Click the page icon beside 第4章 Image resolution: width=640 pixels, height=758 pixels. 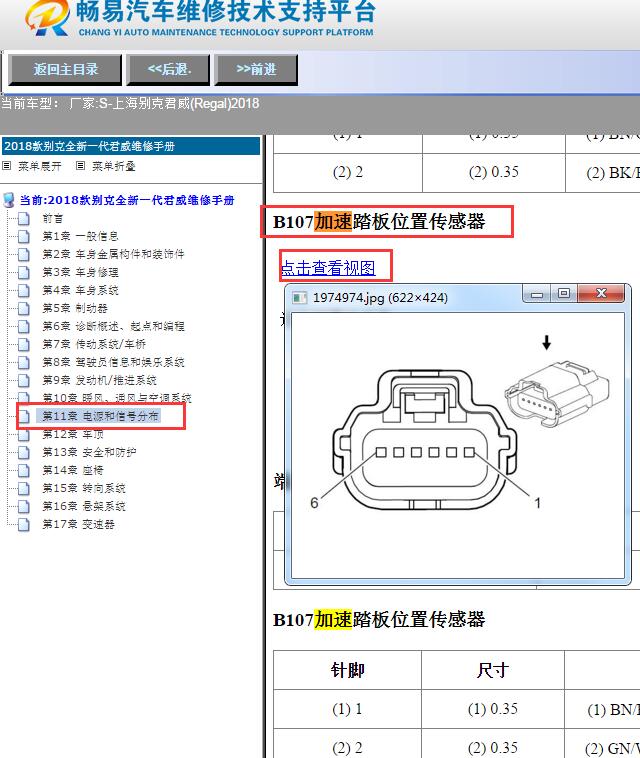[x=24, y=291]
